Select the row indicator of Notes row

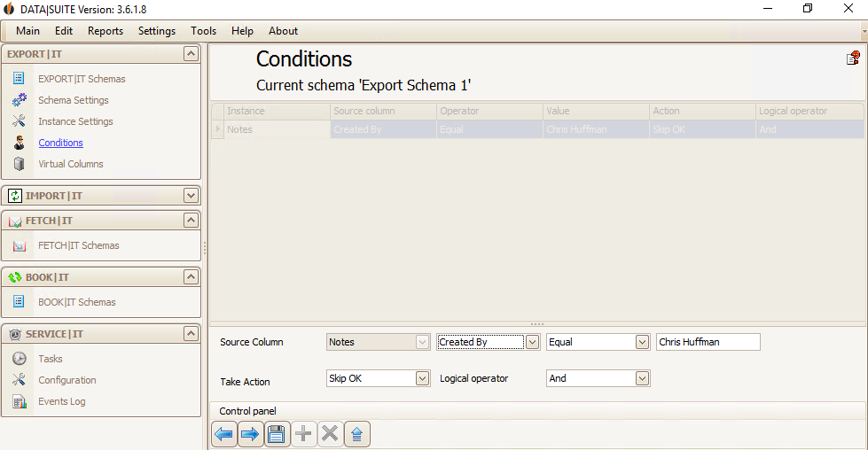(x=217, y=129)
